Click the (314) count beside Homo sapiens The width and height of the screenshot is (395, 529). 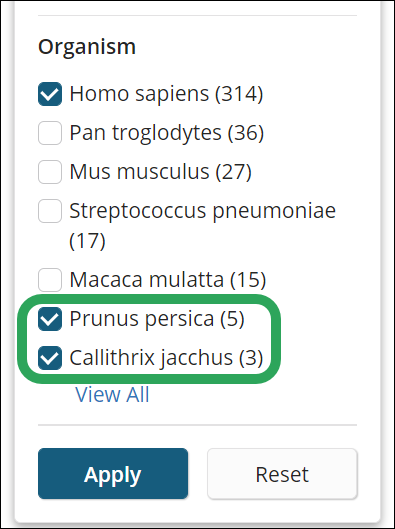click(x=239, y=94)
